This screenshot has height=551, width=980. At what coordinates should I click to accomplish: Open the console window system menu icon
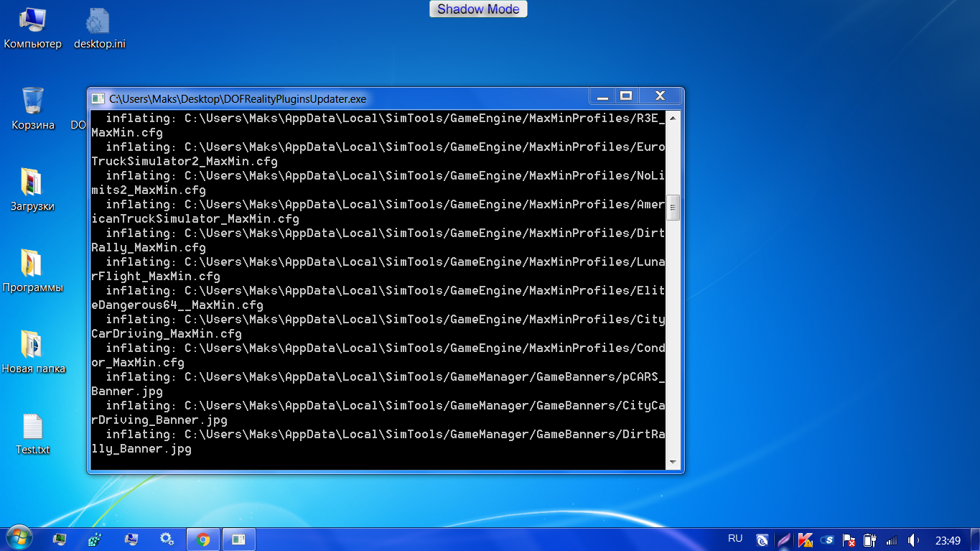coord(98,98)
